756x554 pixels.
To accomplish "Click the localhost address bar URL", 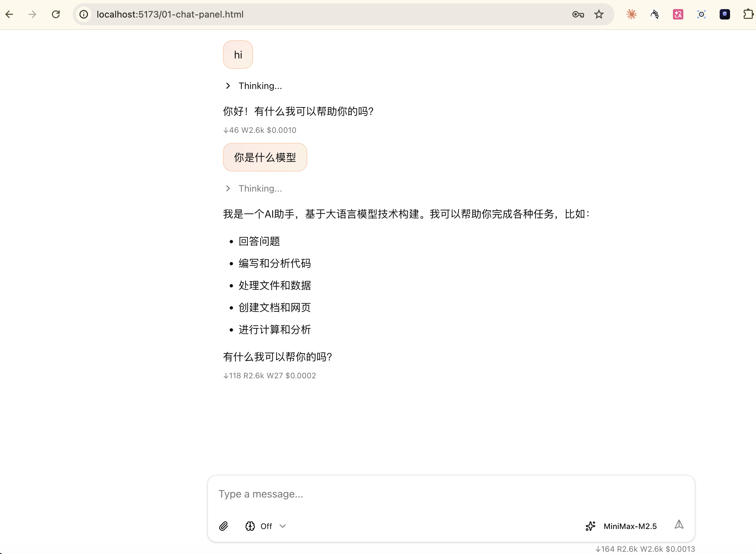I will (x=170, y=14).
